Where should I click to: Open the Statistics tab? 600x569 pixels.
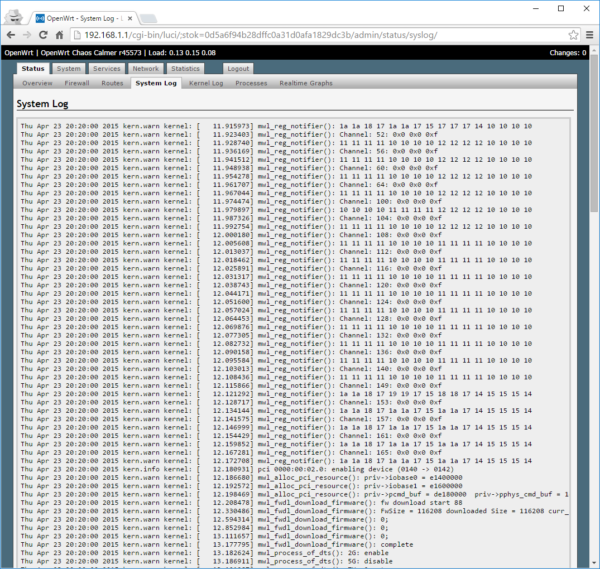point(186,69)
